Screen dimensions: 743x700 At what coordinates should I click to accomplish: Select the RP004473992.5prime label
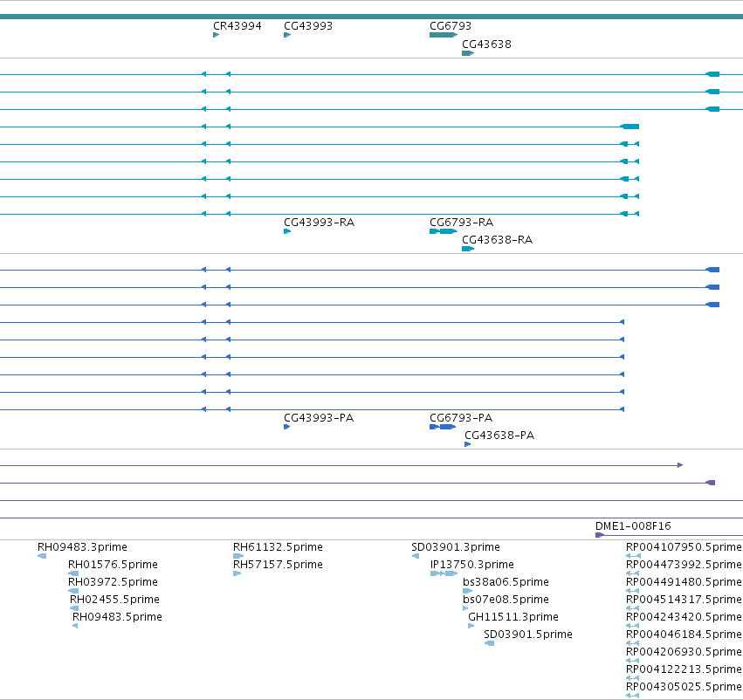click(x=684, y=564)
